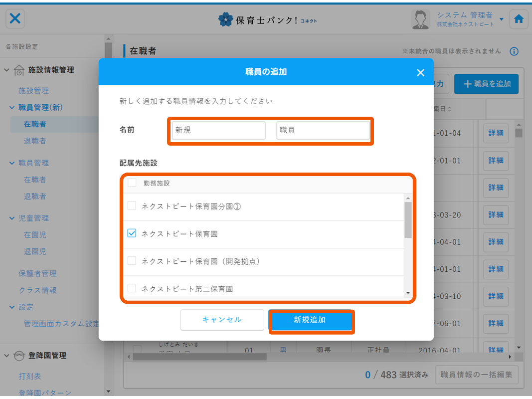The image size is (532, 399).
Task: Click the blue X icon at top left
Action: tap(15, 19)
